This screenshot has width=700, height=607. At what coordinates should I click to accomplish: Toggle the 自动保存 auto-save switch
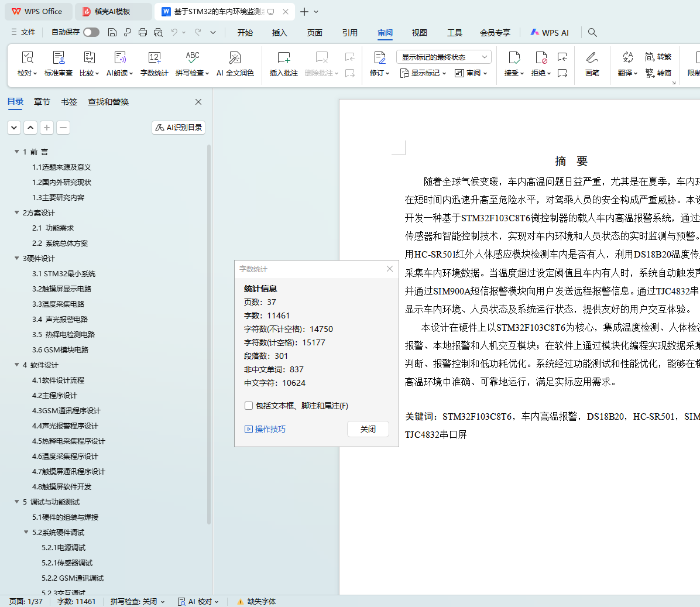tap(91, 32)
